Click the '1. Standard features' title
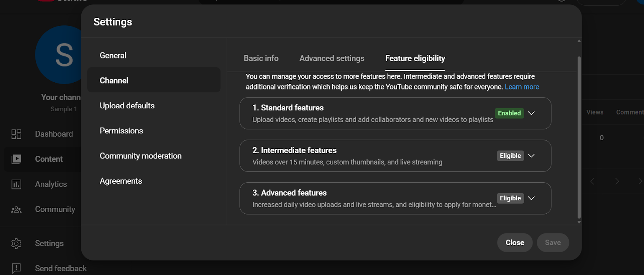644x275 pixels. [288, 108]
